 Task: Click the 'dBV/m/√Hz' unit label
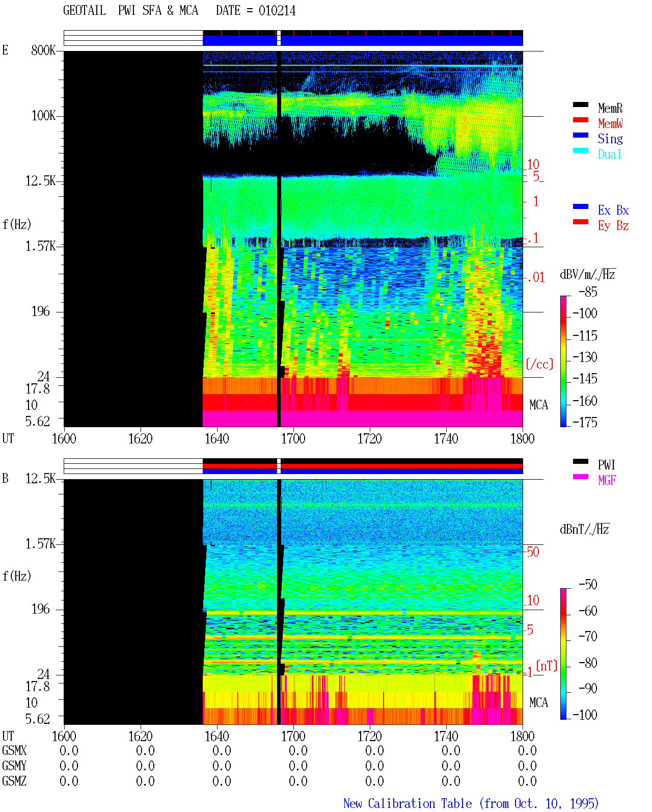pyautogui.click(x=588, y=274)
